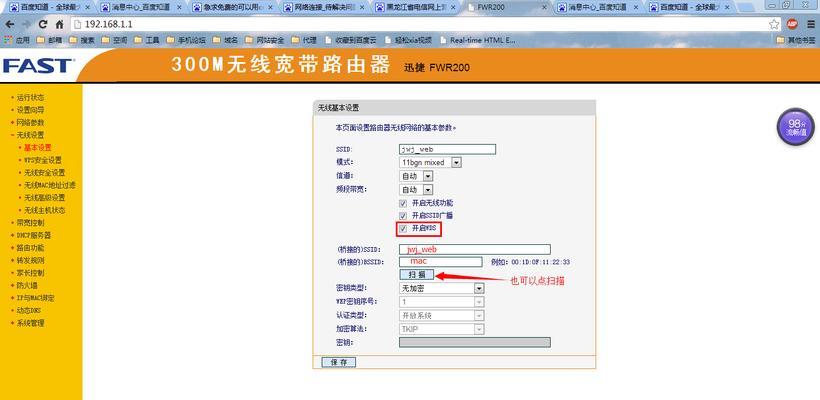Switch to the 黑龙江省电信网上 tab
Image resolution: width=820 pixels, height=400 pixels.
413,8
